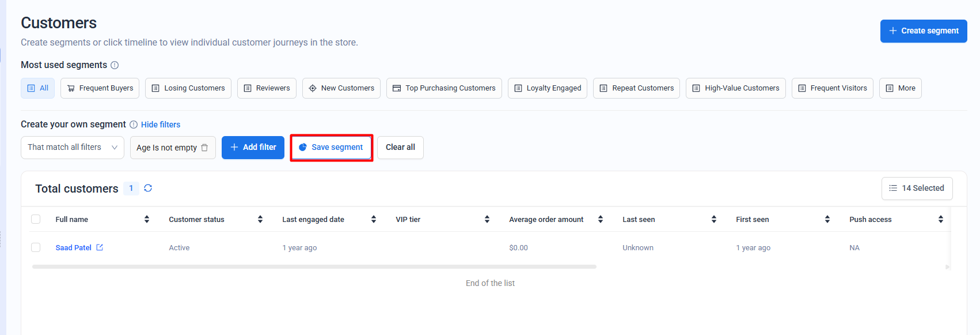Open the That match all filters dropdown

(x=73, y=148)
